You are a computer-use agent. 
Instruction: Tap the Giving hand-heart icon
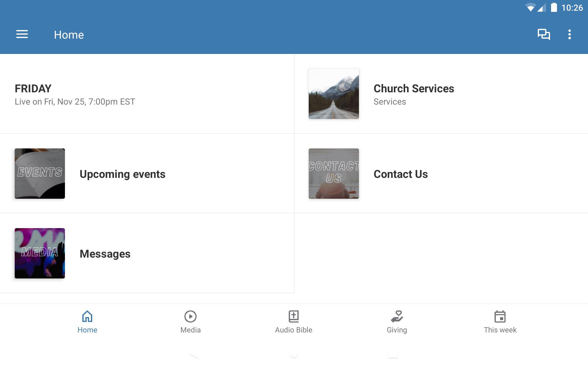pos(397,316)
